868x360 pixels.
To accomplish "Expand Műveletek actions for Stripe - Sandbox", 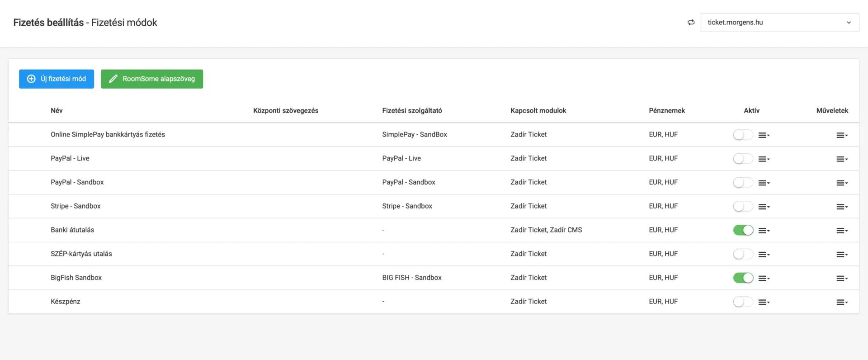I will 842,207.
